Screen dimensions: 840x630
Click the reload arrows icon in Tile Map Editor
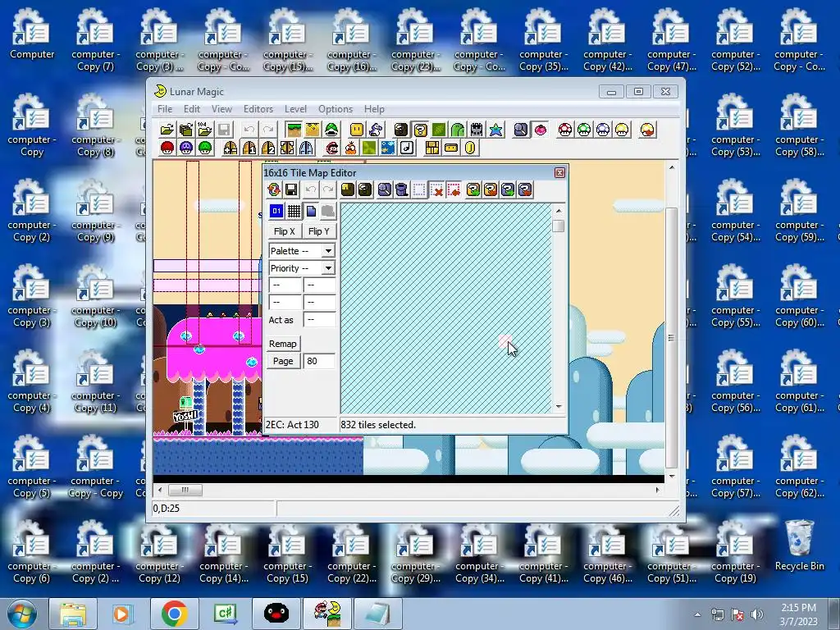pyautogui.click(x=274, y=189)
